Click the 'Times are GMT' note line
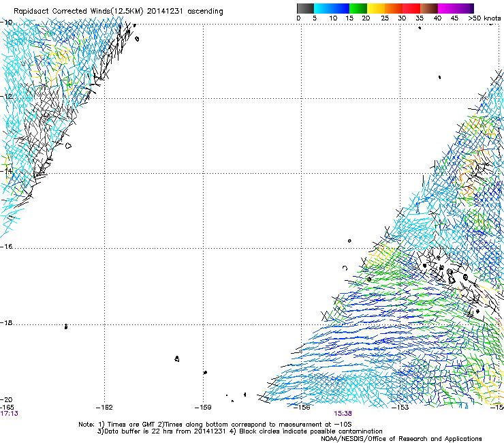Viewport: 504px width, 443px height. (x=215, y=425)
